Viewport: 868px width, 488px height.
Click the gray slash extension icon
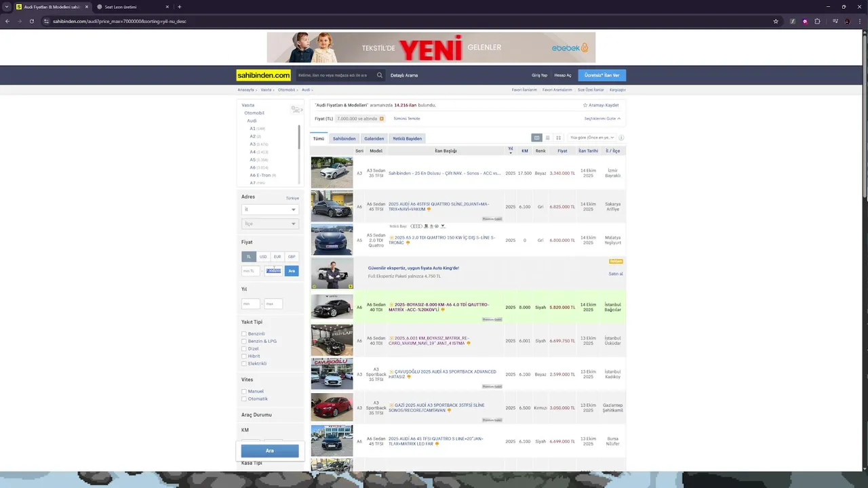coord(792,21)
